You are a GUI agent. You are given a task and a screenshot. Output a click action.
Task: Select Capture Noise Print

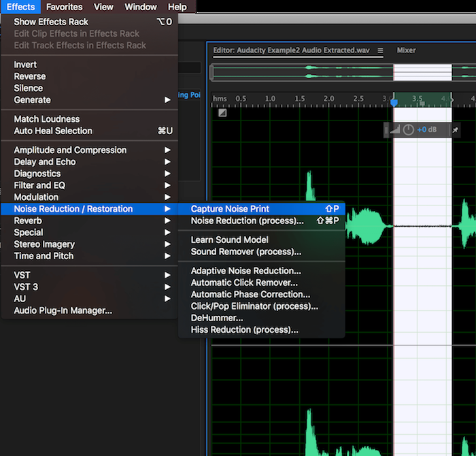(230, 209)
